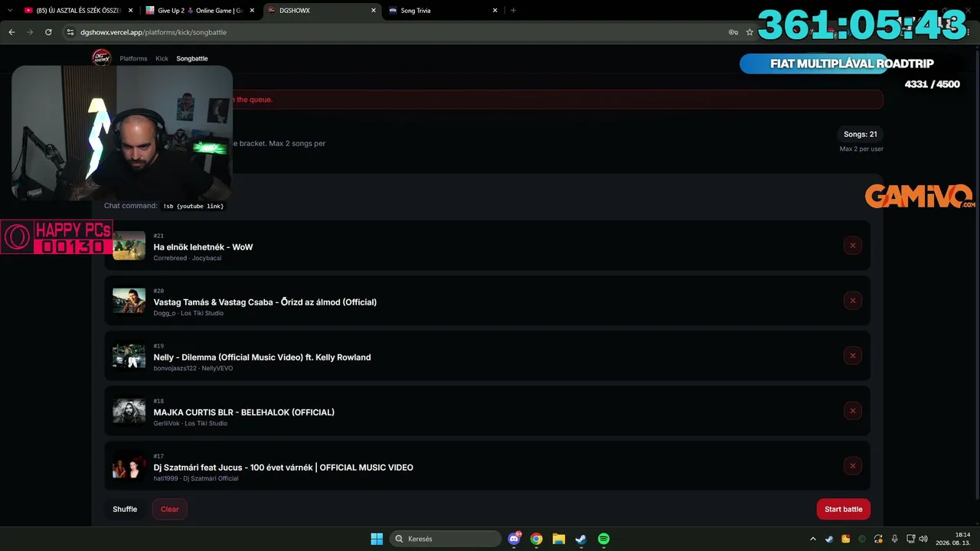Expand the browser tab search dropdown

[x=10, y=11]
